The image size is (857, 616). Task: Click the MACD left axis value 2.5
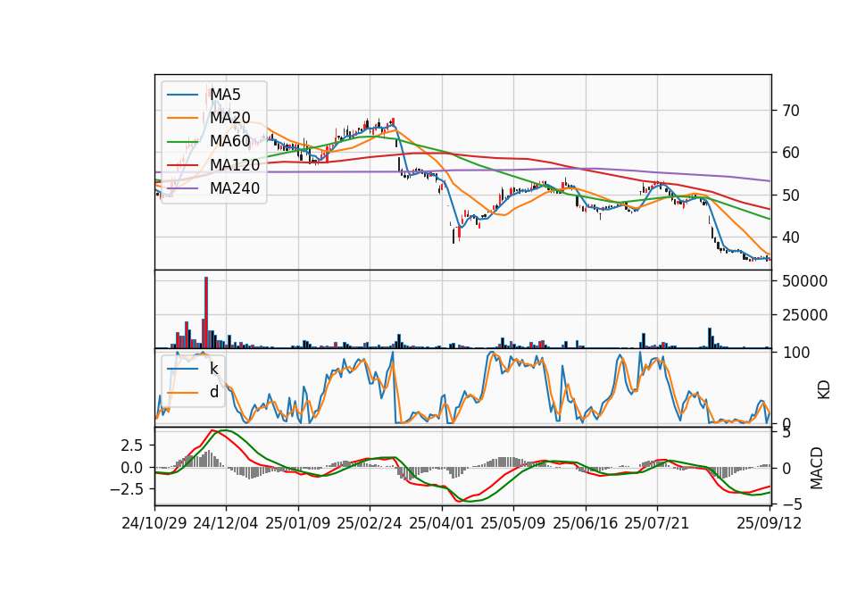pyautogui.click(x=132, y=445)
